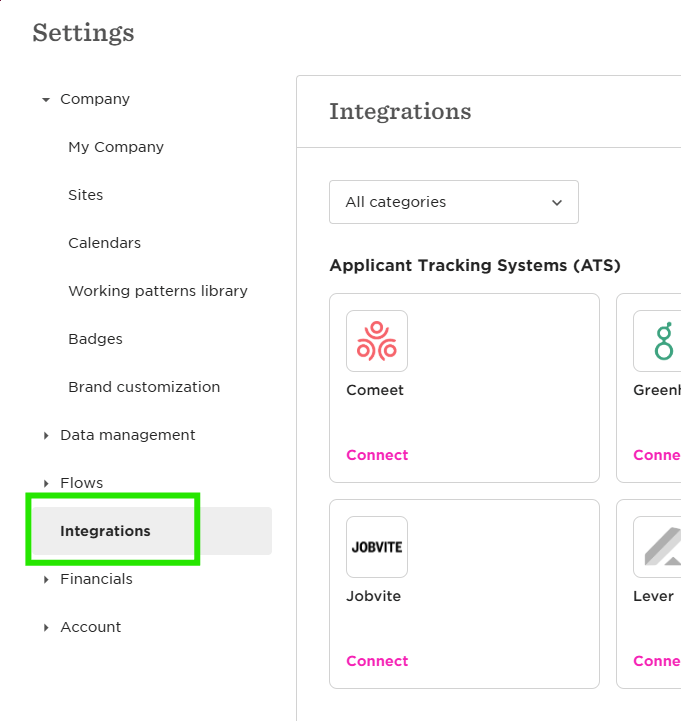This screenshot has height=721, width=681.
Task: Open the All categories dropdown
Action: tap(453, 202)
